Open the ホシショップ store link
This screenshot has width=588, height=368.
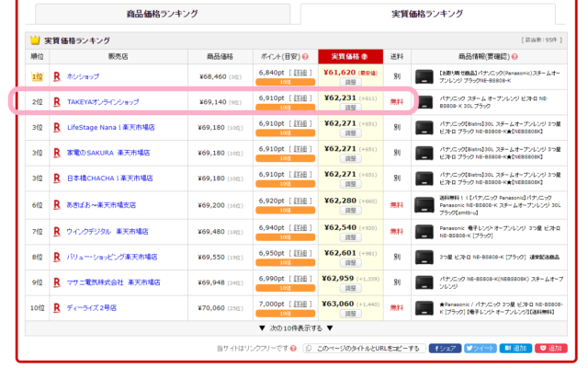point(83,76)
